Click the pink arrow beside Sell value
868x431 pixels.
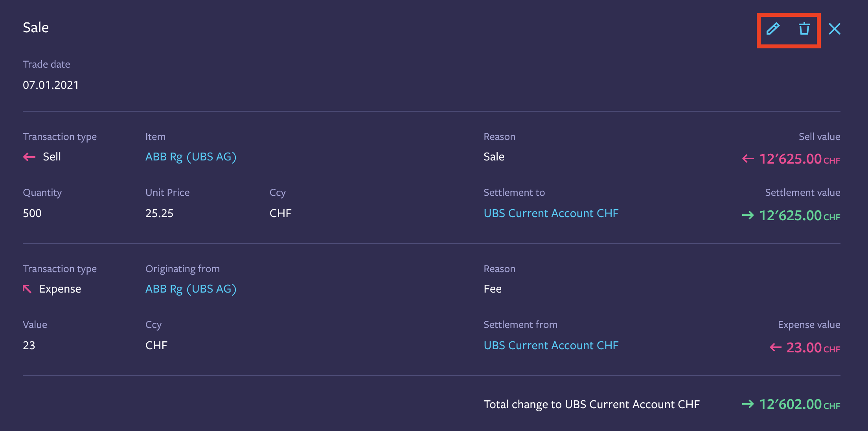[x=748, y=159]
